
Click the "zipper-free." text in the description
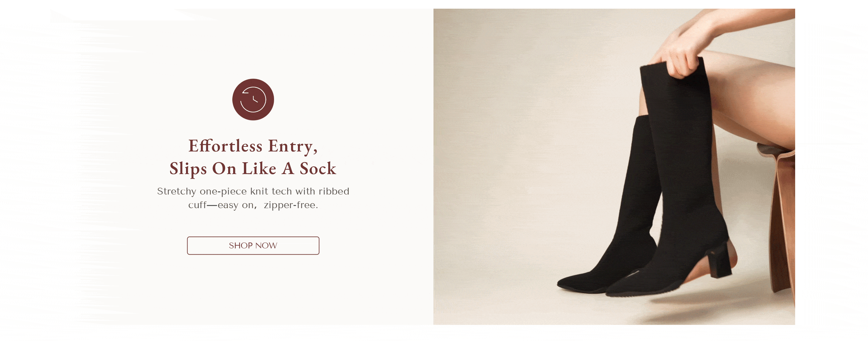(x=291, y=205)
